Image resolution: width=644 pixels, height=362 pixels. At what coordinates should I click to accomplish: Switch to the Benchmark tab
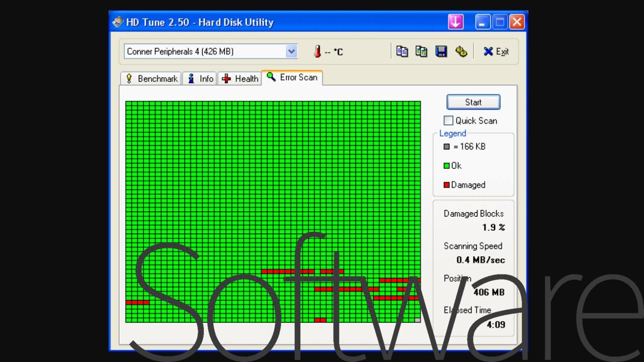pos(150,78)
